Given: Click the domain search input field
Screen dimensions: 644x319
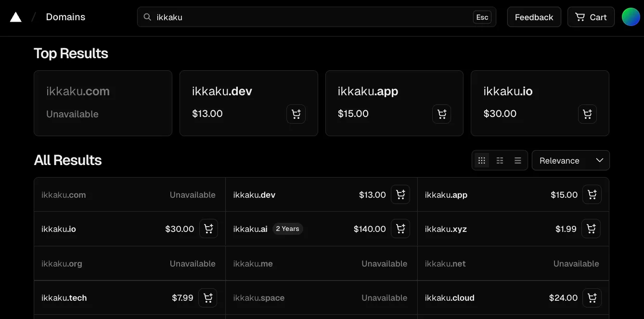Looking at the screenshot, I should (308, 17).
